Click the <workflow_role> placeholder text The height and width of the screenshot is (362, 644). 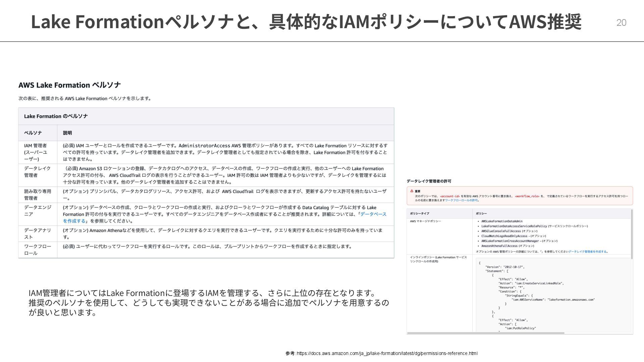point(527,196)
